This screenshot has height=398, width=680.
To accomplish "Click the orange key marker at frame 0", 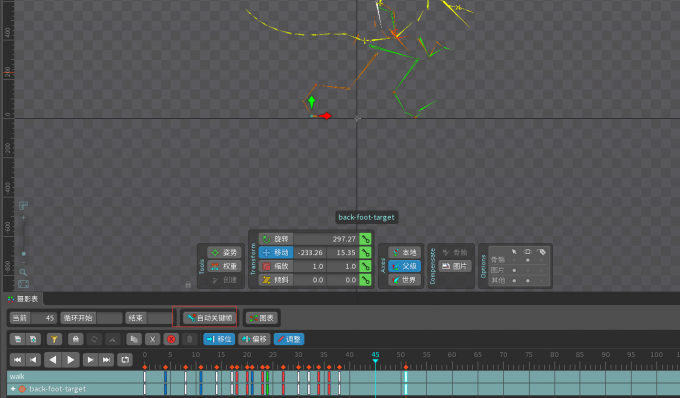I will click(145, 367).
